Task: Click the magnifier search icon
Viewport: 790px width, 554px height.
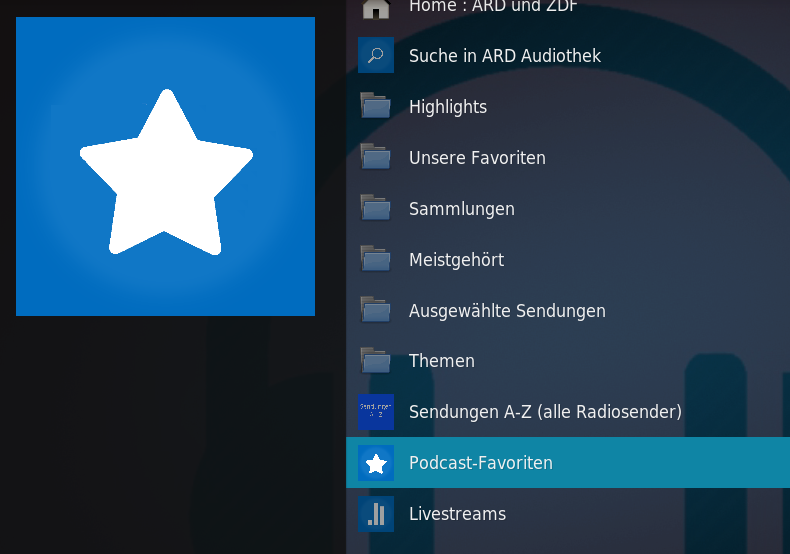Action: (x=376, y=55)
